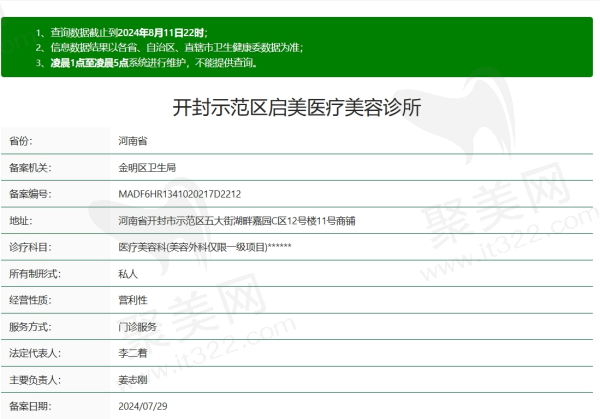The image size is (600, 419).
Task: Click the 备案日期 label
Action: [x=31, y=406]
